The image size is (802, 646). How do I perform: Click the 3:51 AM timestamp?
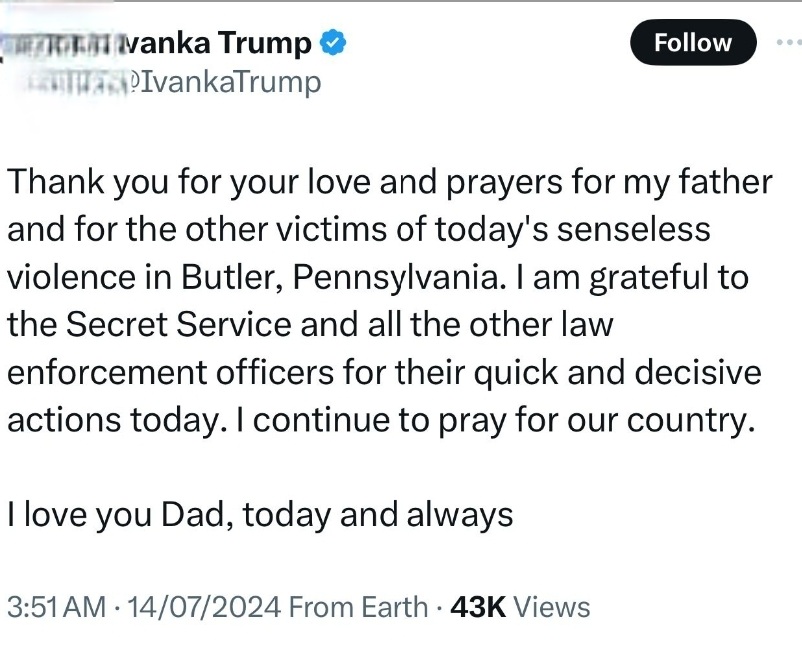click(x=55, y=606)
